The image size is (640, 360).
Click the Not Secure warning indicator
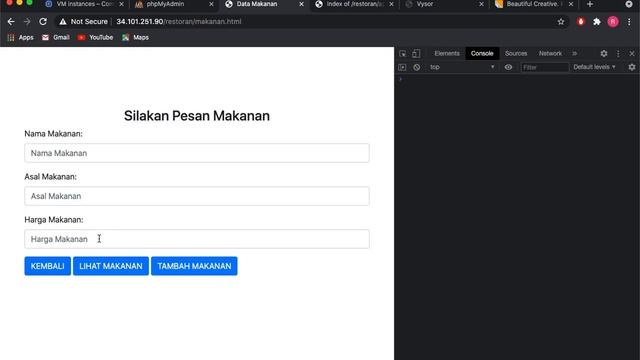tap(83, 22)
